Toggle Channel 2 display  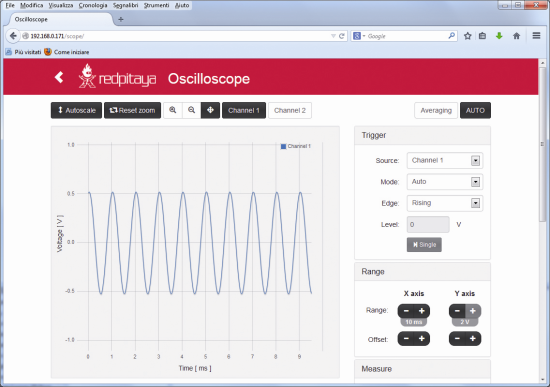tap(290, 110)
